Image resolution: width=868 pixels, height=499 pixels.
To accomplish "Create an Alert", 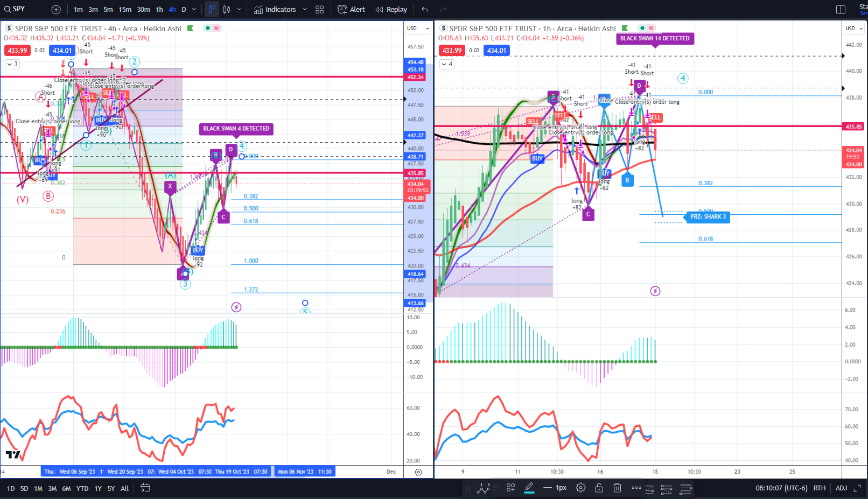I will click(x=351, y=10).
